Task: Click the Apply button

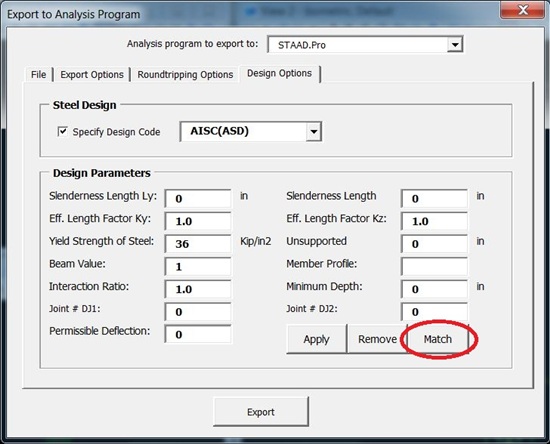Action: point(316,339)
